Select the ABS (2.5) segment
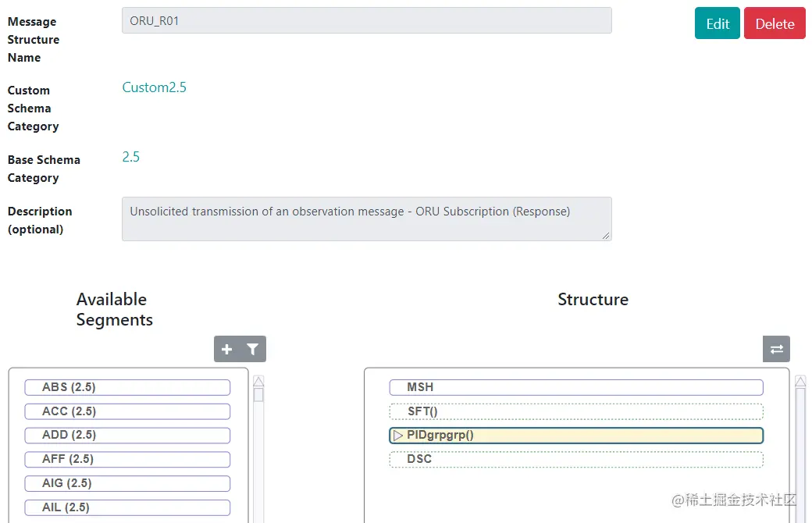Screen dimensions: 812x523 [x=127, y=387]
